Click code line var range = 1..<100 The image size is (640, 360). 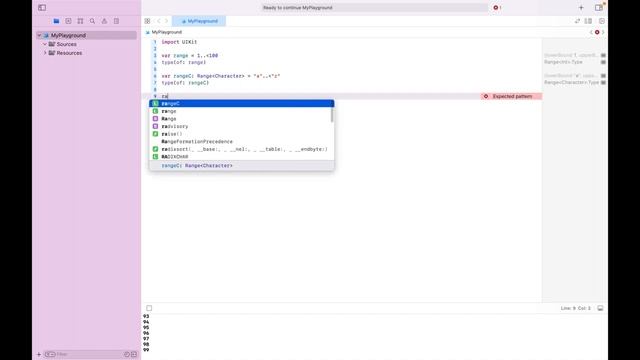[x=189, y=56]
